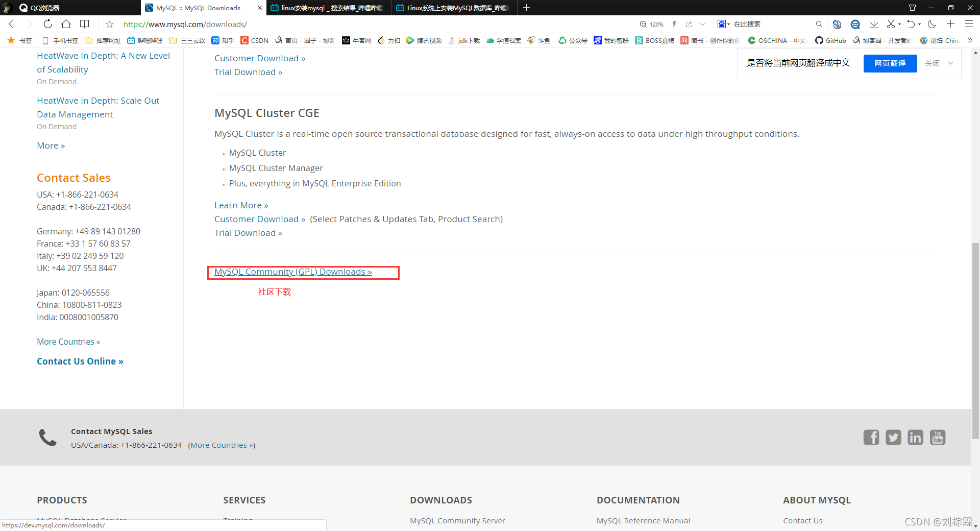Open the CSDN bookmark
The height and width of the screenshot is (531, 980).
(254, 40)
